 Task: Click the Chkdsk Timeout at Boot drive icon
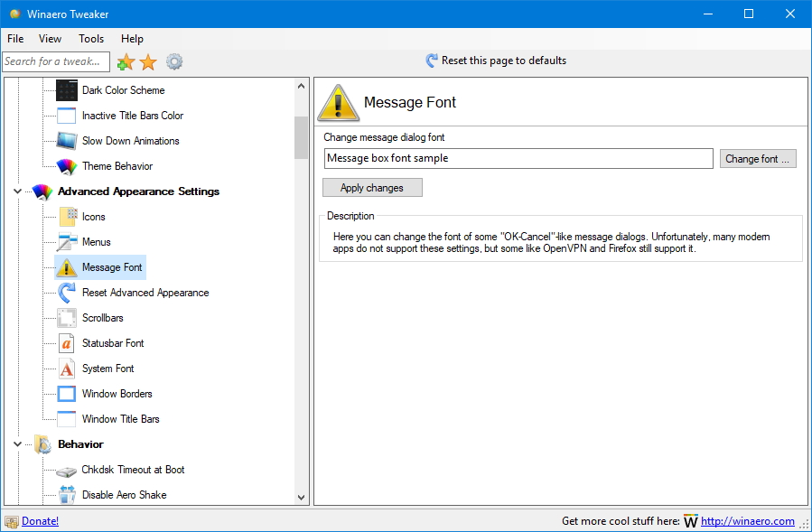pos(66,471)
